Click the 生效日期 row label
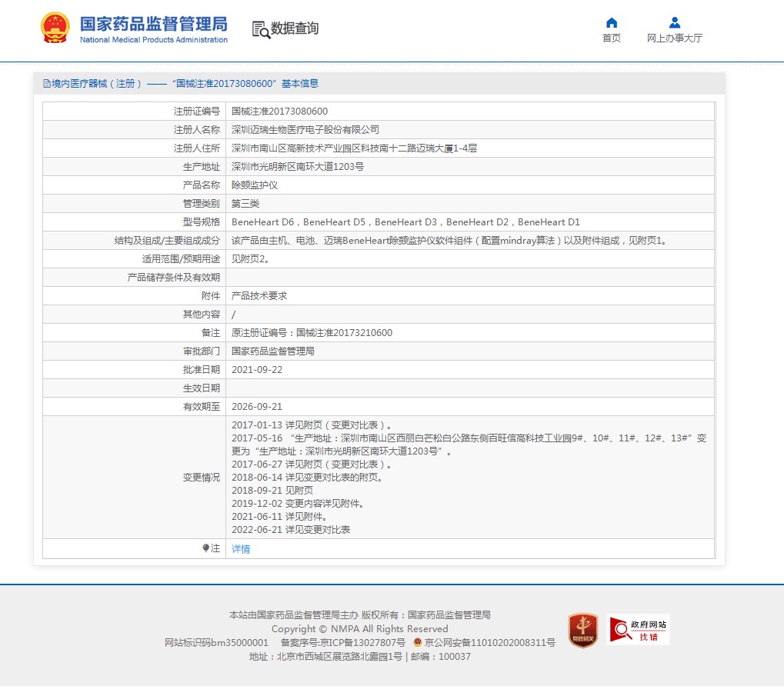This screenshot has height=696, width=784. pyautogui.click(x=201, y=388)
